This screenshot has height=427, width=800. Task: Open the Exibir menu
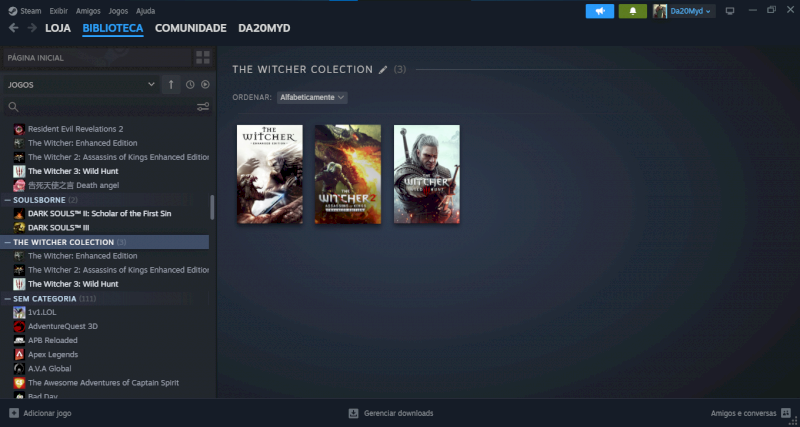(58, 10)
